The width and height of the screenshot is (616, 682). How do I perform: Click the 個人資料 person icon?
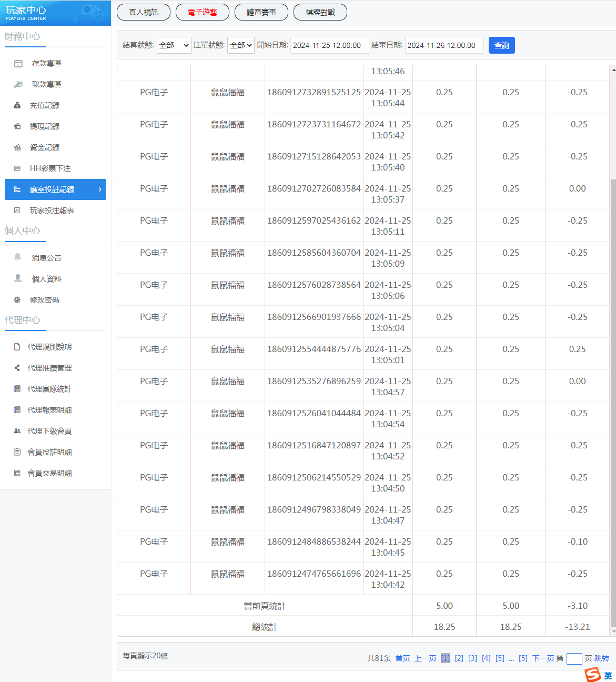point(18,278)
